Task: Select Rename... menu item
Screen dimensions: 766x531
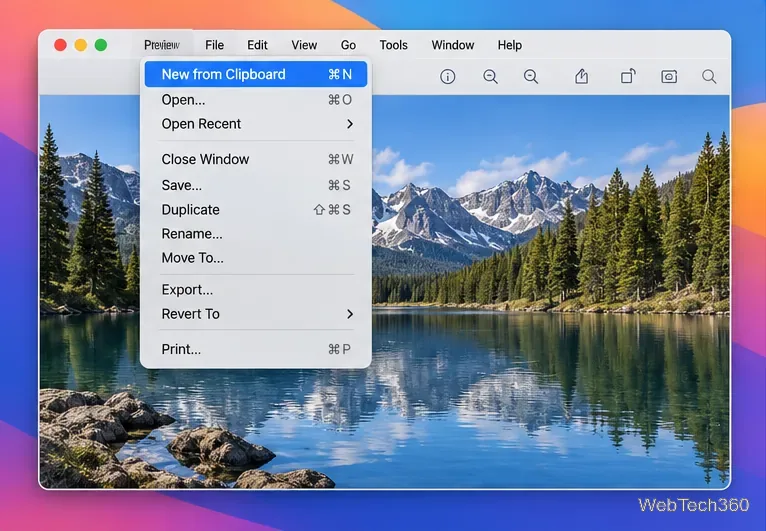Action: 256,234
